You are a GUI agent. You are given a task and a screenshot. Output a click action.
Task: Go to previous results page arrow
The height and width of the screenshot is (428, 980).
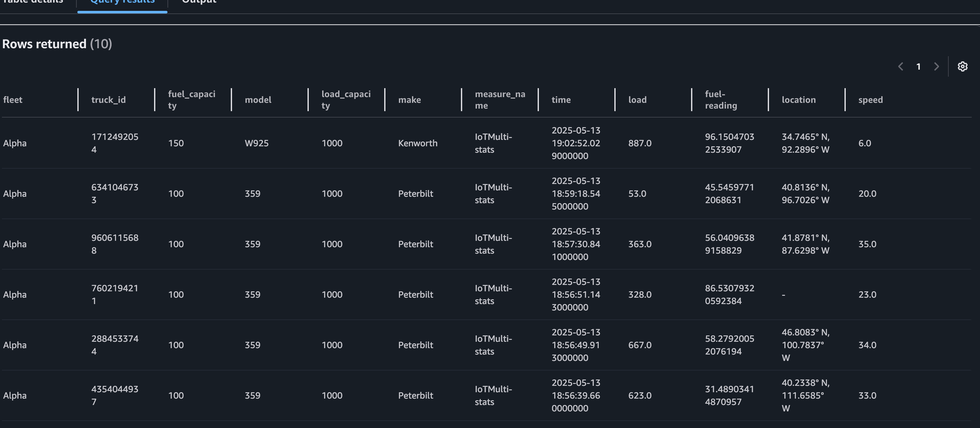(x=900, y=66)
